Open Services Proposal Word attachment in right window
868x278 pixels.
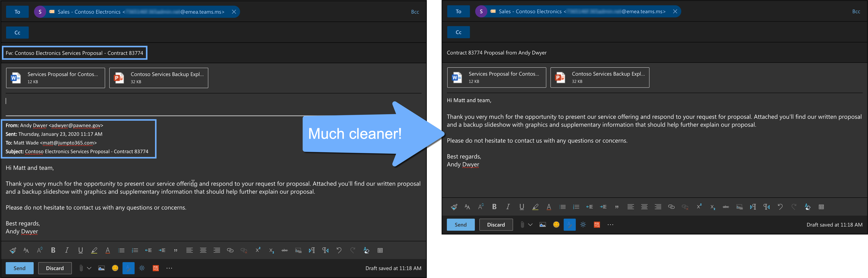click(x=497, y=78)
